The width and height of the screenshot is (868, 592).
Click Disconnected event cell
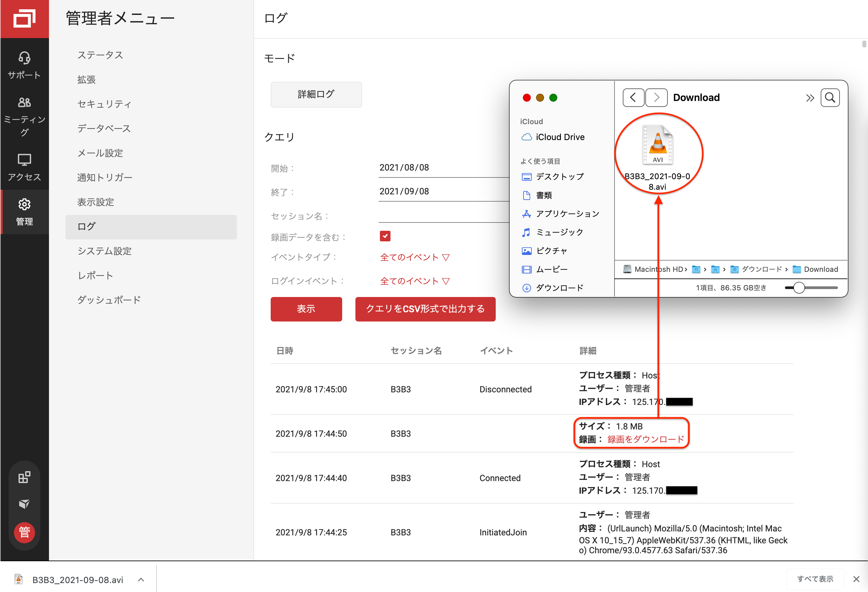[505, 389]
